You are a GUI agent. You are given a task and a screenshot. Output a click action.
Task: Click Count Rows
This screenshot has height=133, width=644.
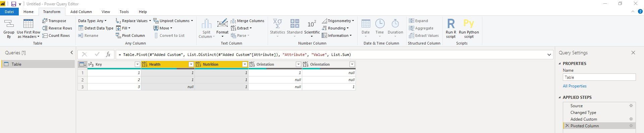[x=56, y=36]
